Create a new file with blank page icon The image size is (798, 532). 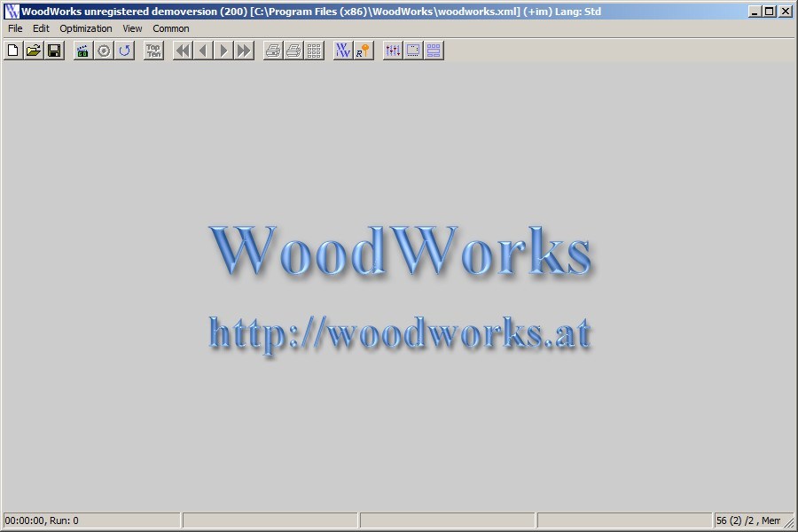pyautogui.click(x=13, y=51)
